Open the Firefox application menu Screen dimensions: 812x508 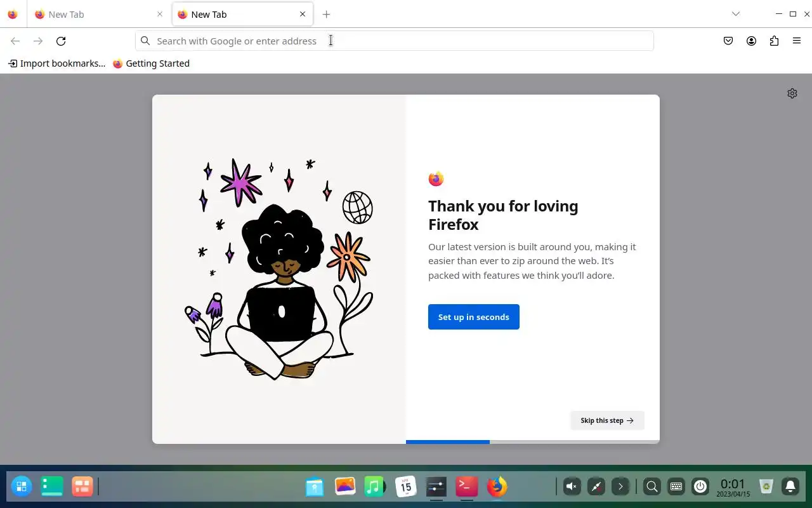click(x=797, y=41)
